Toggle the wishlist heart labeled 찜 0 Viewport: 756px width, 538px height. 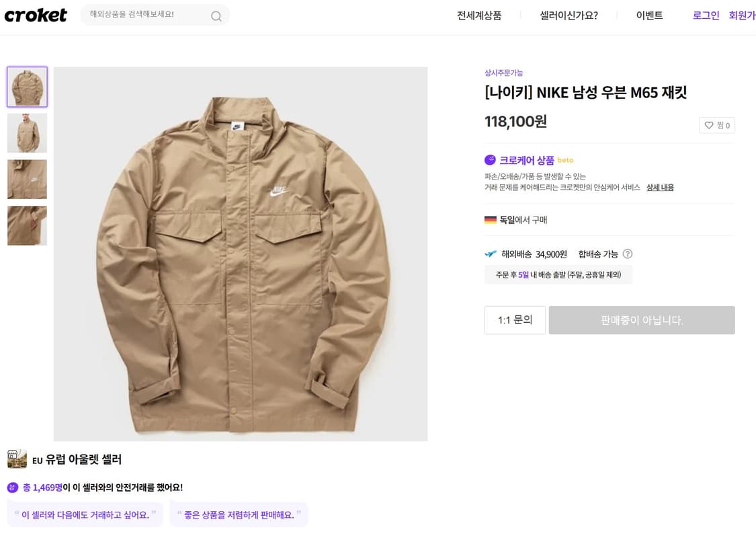click(x=716, y=125)
